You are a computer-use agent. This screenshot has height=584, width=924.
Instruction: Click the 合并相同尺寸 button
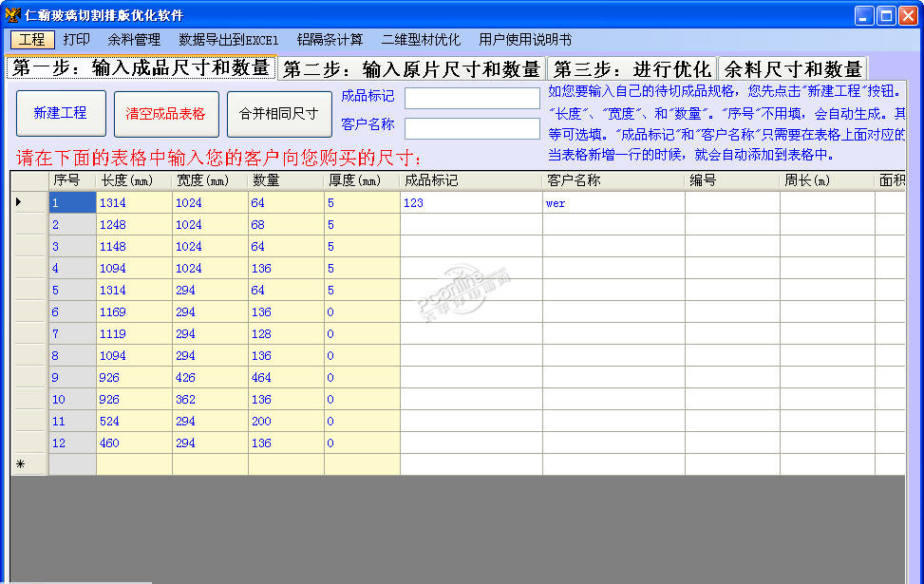(x=279, y=114)
